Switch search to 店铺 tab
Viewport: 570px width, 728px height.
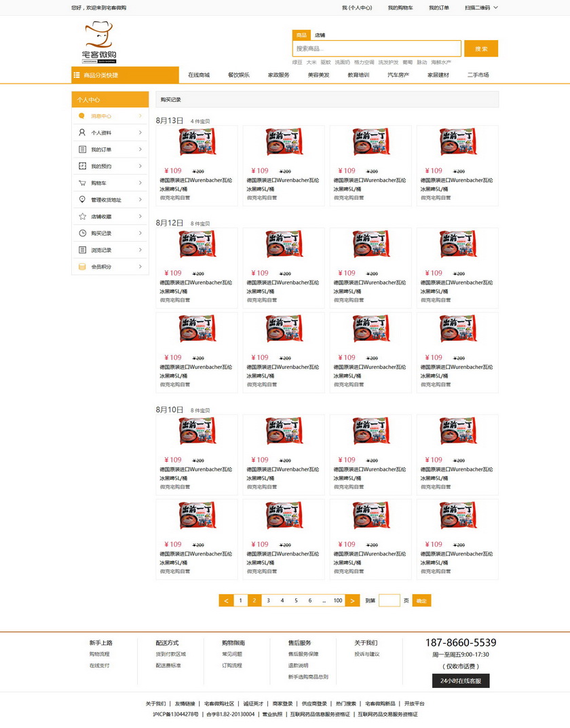coord(320,35)
